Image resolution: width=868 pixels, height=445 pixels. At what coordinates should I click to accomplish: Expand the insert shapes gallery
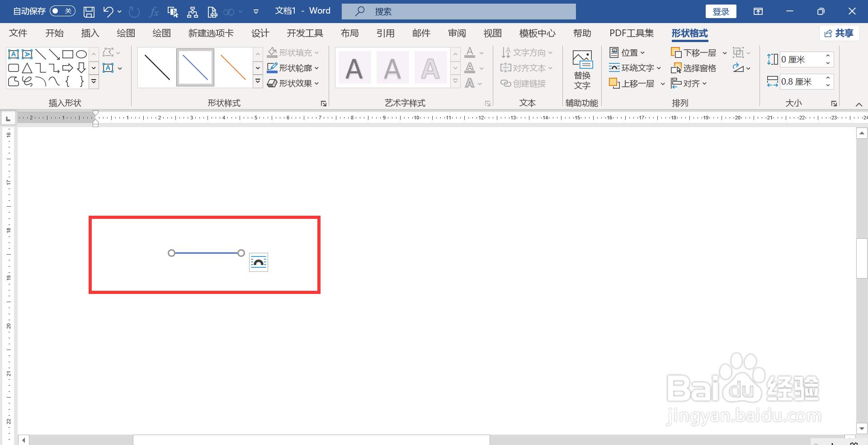94,82
